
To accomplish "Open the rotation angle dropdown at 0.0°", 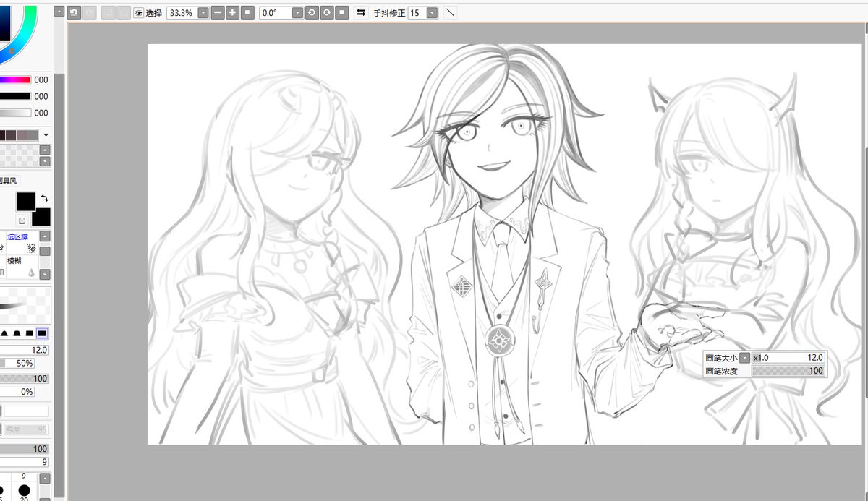I will coord(297,13).
